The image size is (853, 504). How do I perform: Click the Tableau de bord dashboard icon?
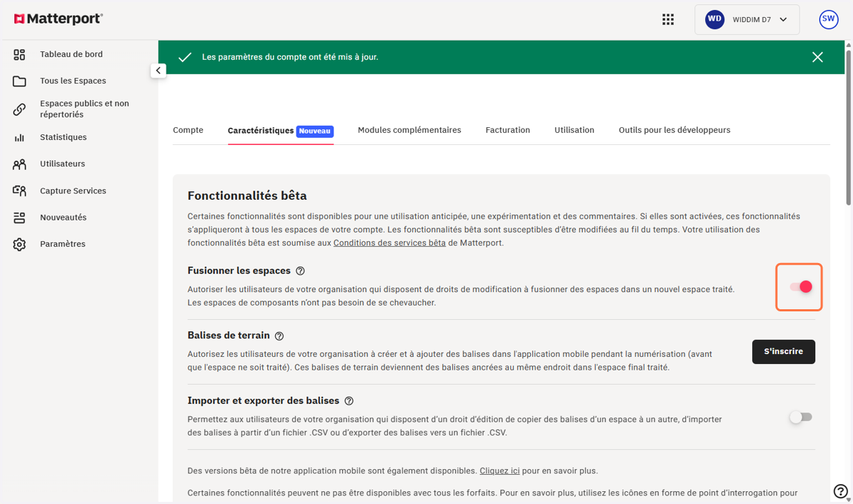[x=19, y=54]
